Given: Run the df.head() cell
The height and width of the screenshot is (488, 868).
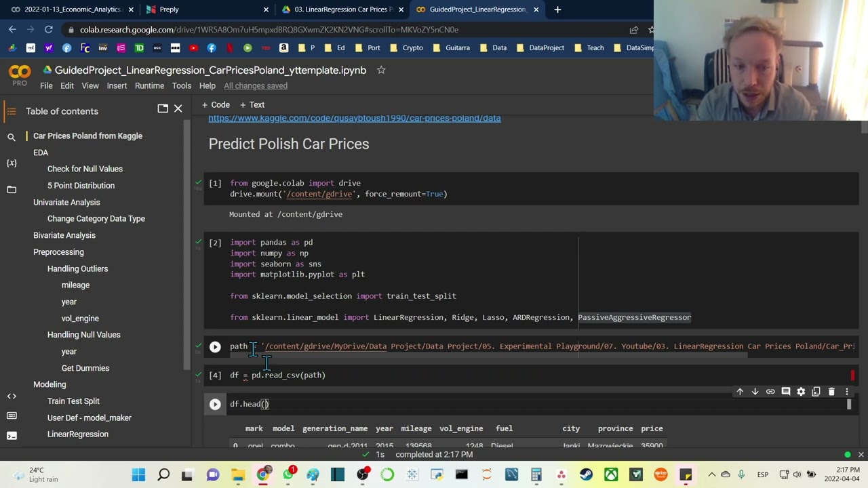Looking at the screenshot, I should pyautogui.click(x=215, y=405).
